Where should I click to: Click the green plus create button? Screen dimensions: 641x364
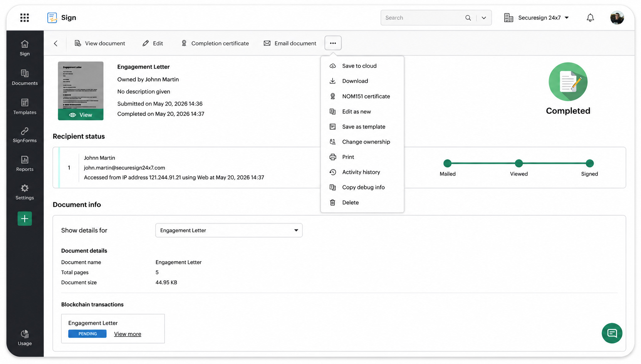(25, 219)
